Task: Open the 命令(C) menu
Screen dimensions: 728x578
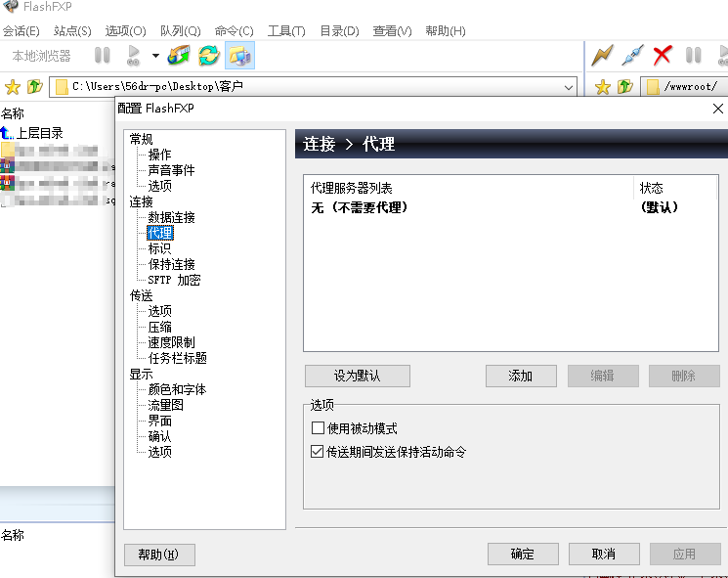Action: (234, 31)
